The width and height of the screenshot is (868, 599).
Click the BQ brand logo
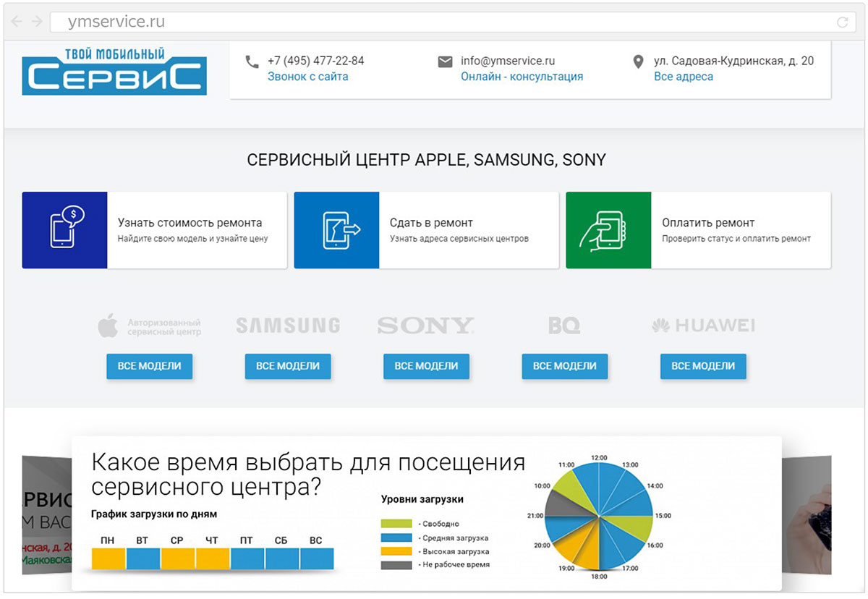click(564, 326)
